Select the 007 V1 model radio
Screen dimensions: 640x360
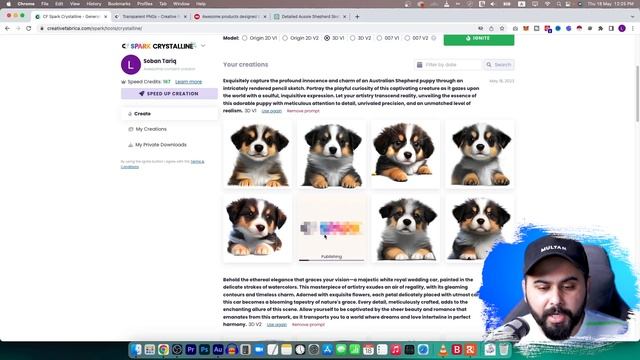pos(379,38)
